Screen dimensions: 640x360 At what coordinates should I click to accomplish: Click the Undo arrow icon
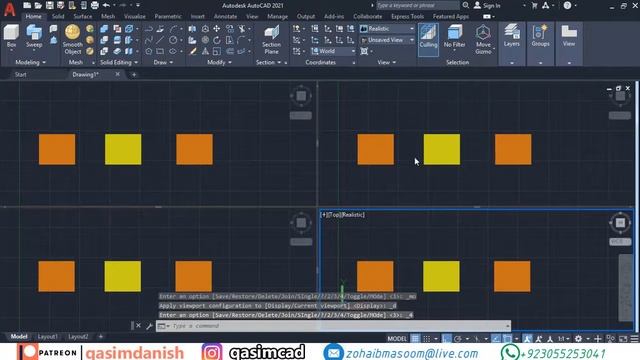[106, 5]
